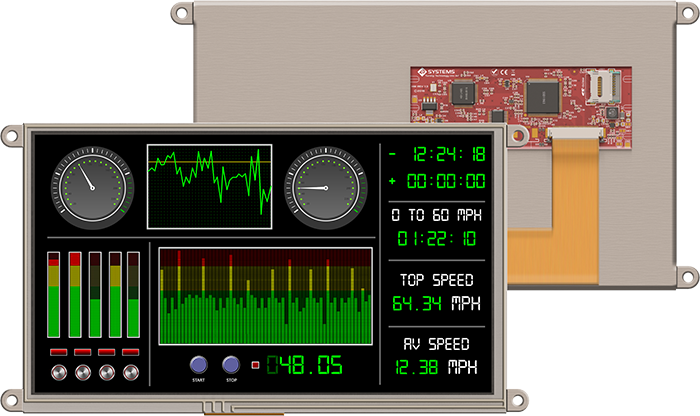The image size is (700, 416).
Task: Toggle the last red LED indicator bar
Action: pyautogui.click(x=131, y=352)
